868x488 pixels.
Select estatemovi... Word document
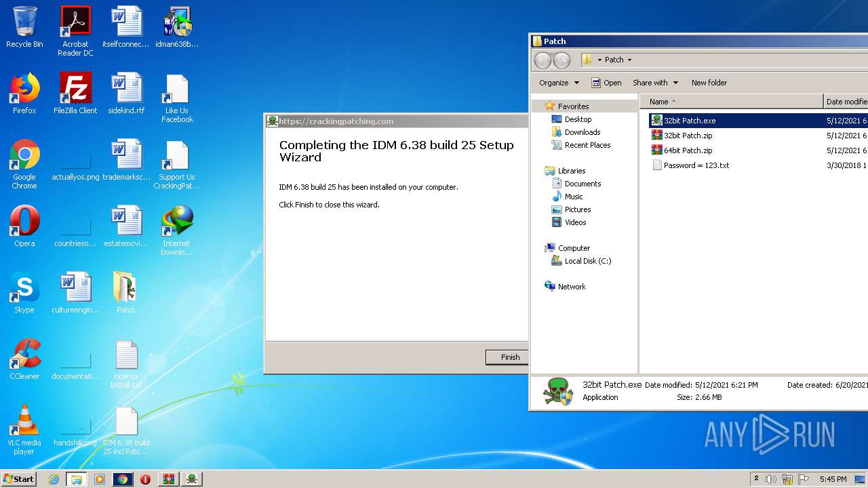(126, 226)
